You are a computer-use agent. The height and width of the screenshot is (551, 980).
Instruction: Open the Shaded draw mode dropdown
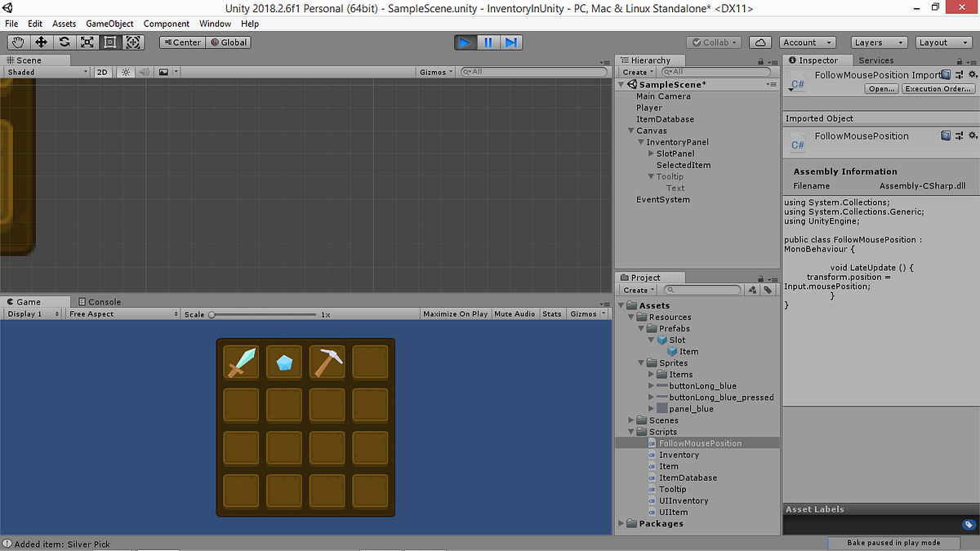(x=45, y=71)
